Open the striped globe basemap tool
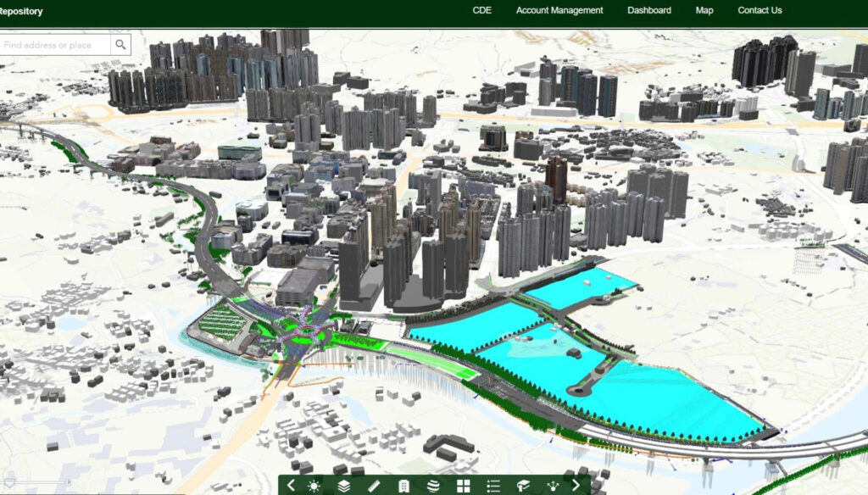The width and height of the screenshot is (868, 495). (433, 486)
